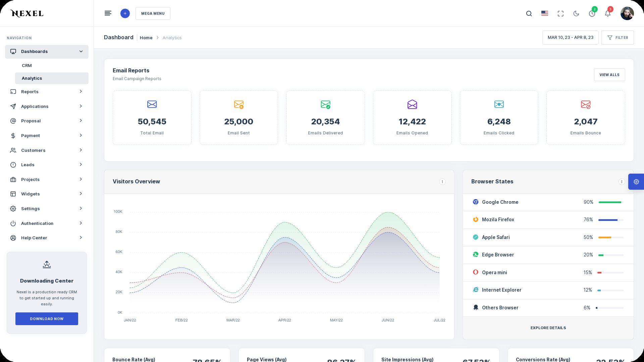Click Explore Details link

[548, 328]
